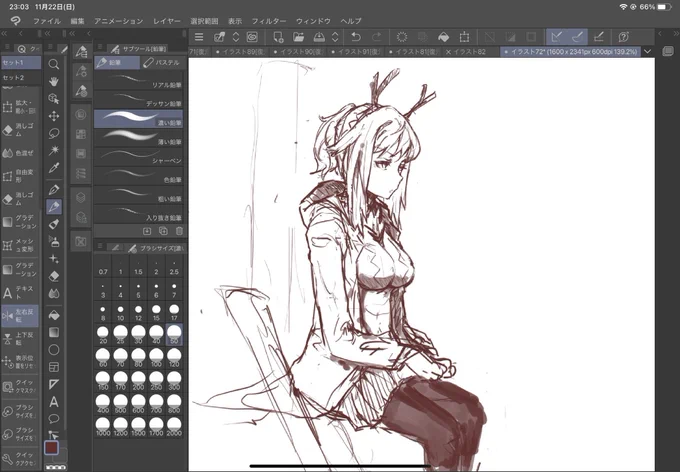The width and height of the screenshot is (680, 472).
Task: Click the duplicate sub tool icon
Action: tap(163, 231)
